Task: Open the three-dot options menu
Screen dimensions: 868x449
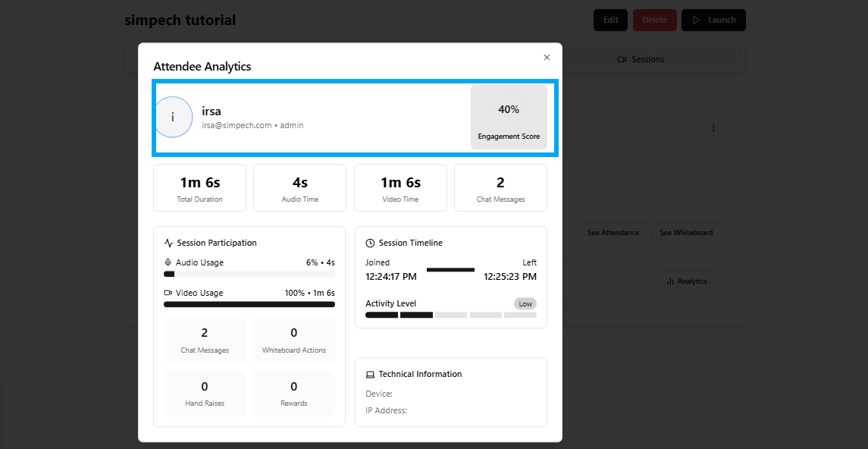Action: pos(713,128)
